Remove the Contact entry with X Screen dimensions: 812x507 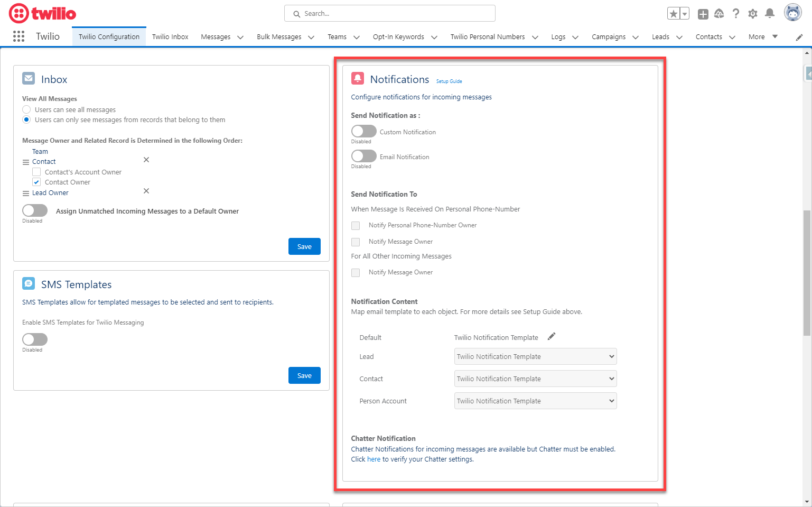(146, 160)
